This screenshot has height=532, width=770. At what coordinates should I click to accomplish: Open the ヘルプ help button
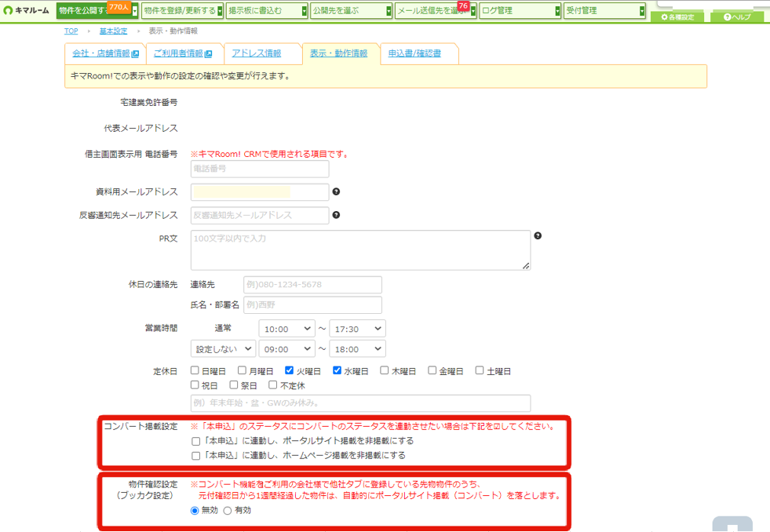736,17
